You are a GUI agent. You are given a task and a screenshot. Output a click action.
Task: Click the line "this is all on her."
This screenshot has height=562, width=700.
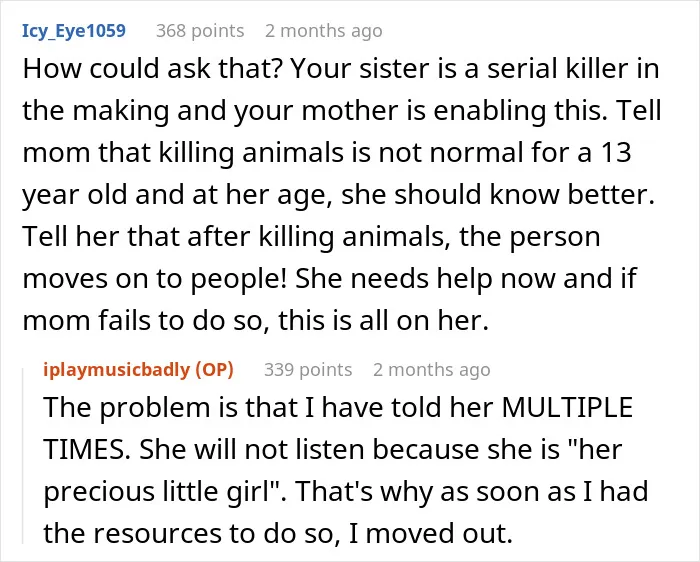[x=383, y=321]
